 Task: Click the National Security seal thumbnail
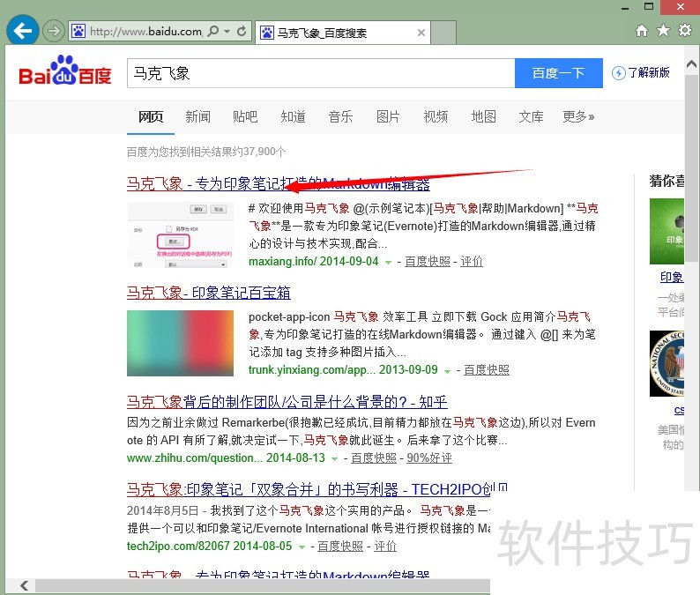coord(667,363)
